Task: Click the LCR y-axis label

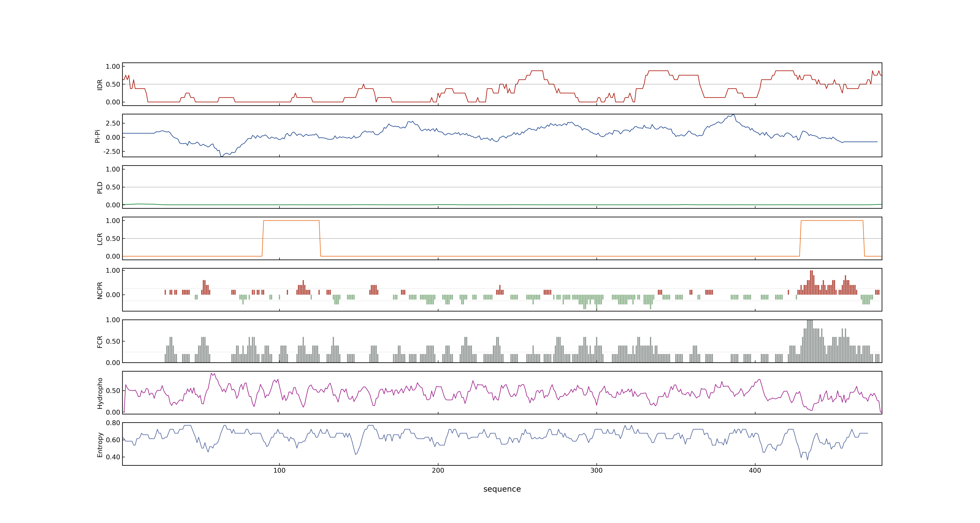Action: pos(100,239)
